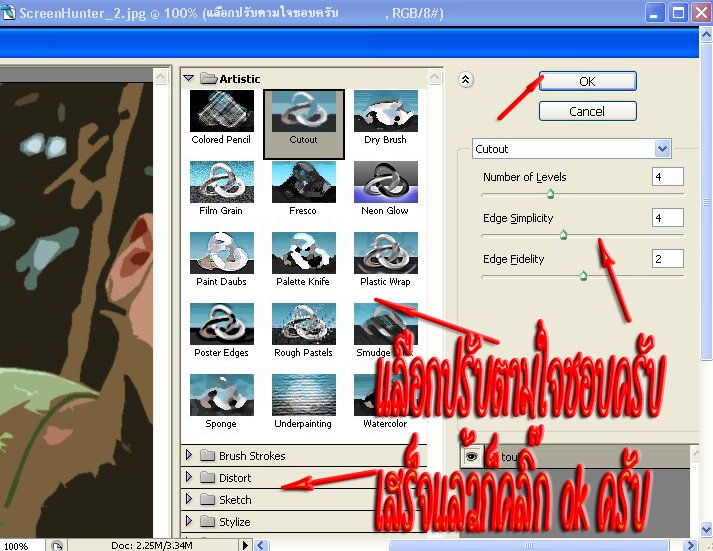Click the status bar icon beside zoom

(x=56, y=546)
